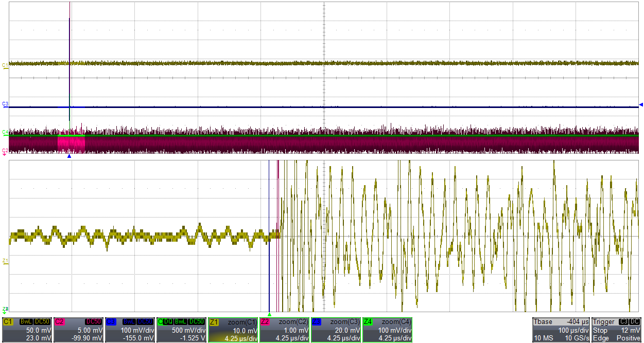The width and height of the screenshot is (644, 343).
Task: Open the Tbase timebase settings box
Action: [561, 330]
